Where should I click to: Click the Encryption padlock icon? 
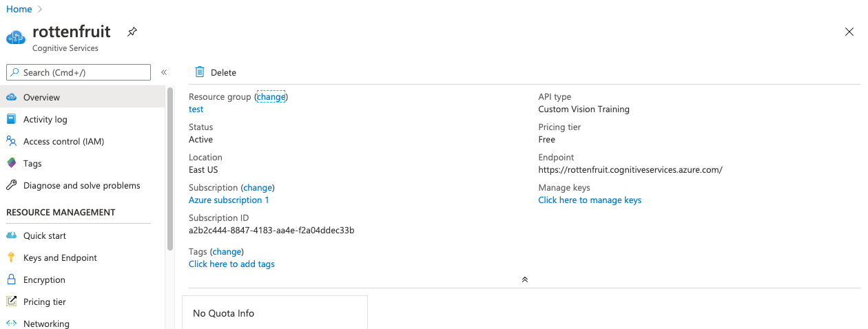tap(11, 279)
